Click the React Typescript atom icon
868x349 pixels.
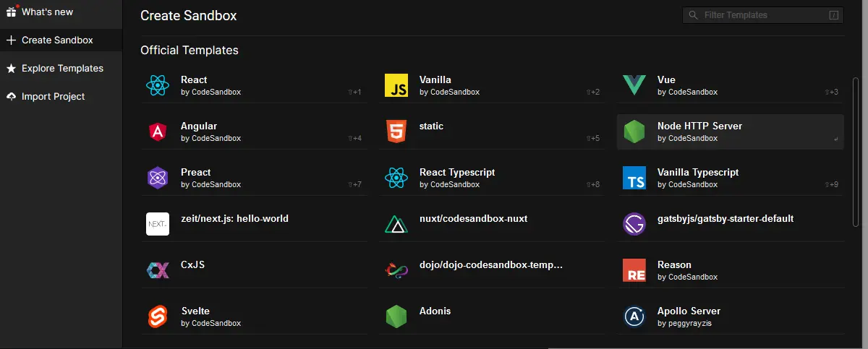[x=396, y=178]
